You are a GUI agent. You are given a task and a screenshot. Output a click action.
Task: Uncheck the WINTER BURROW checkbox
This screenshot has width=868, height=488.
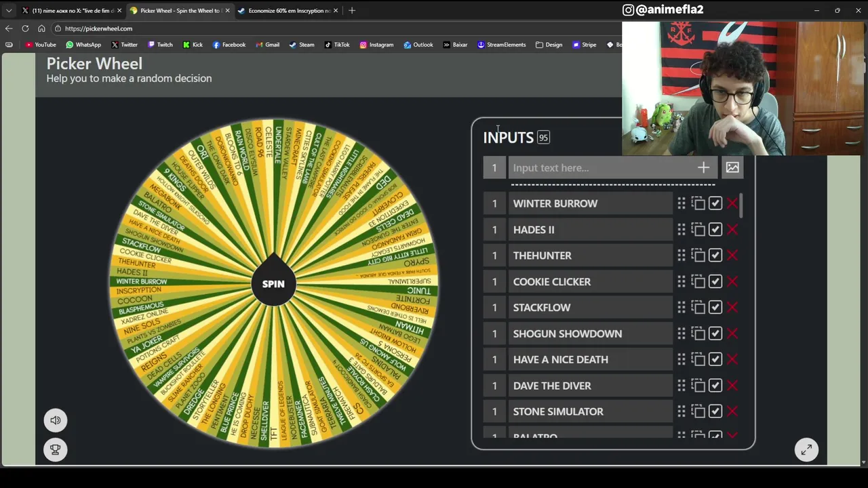click(x=715, y=203)
